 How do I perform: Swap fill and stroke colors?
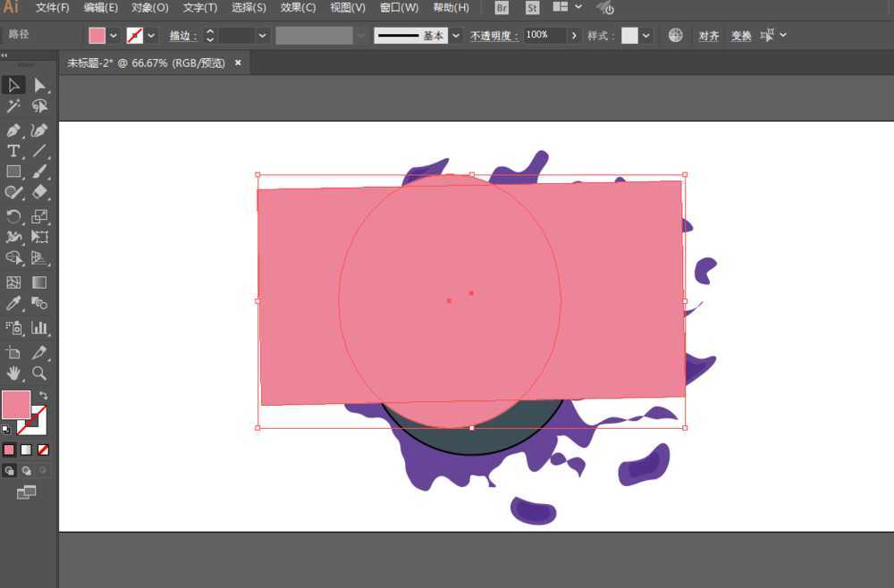click(x=43, y=395)
